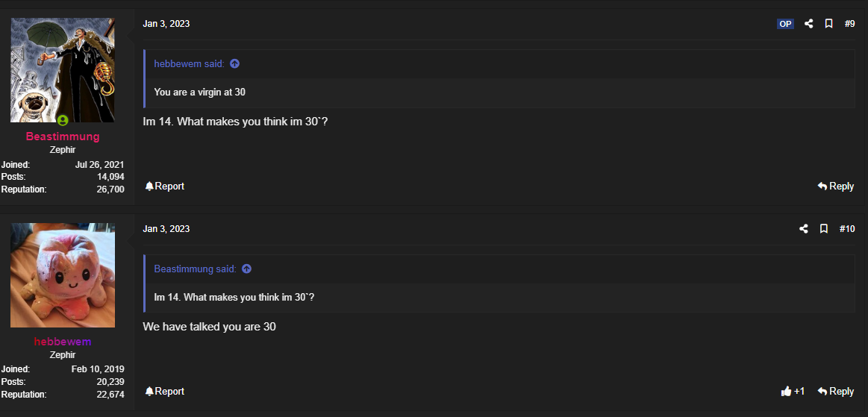The image size is (868, 417).
Task: Report Beastimmung's post #9
Action: (164, 186)
